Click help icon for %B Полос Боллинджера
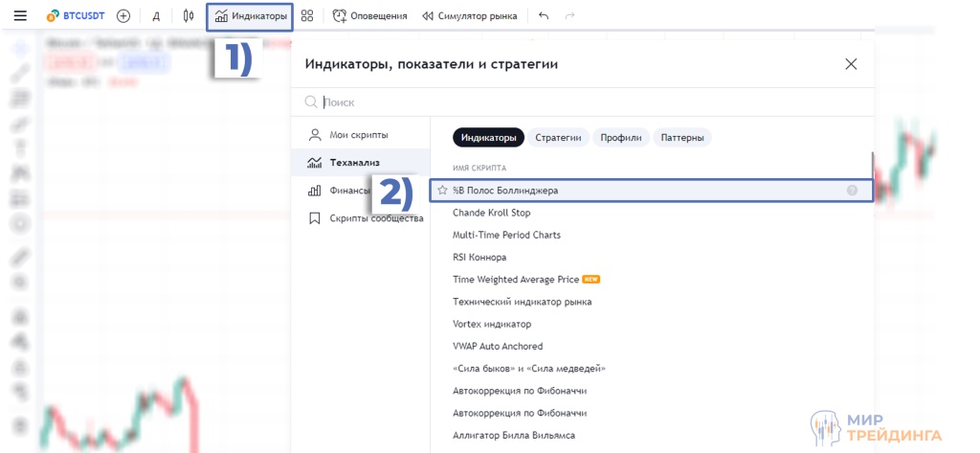Viewport: 980px width, 453px height. pyautogui.click(x=852, y=191)
